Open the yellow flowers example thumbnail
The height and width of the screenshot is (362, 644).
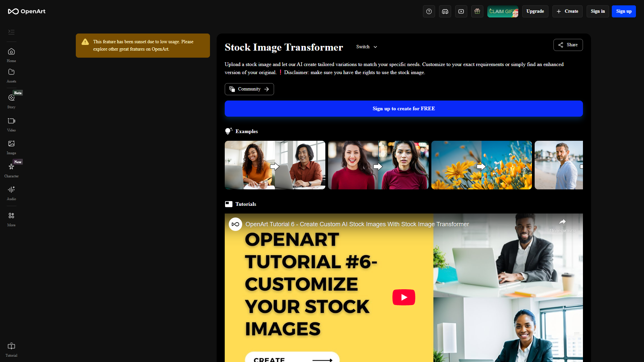pyautogui.click(x=482, y=165)
